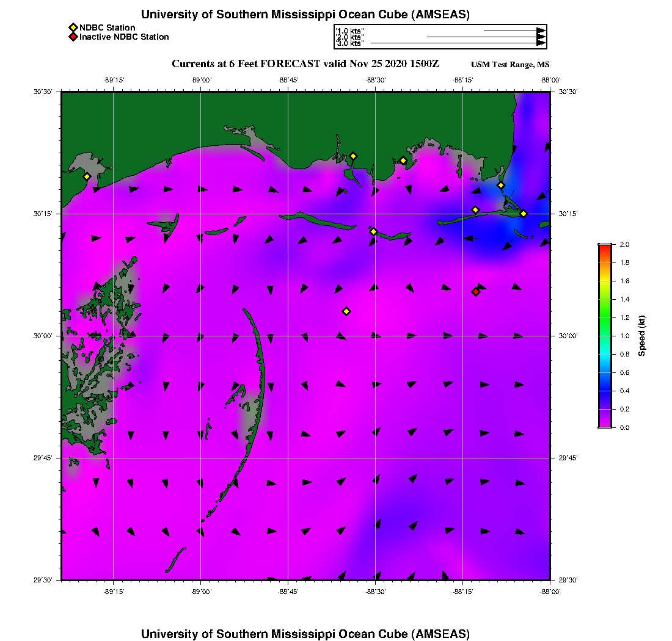Click the "NDBC Station" legend text
This screenshot has height=641, width=672.
(x=108, y=27)
